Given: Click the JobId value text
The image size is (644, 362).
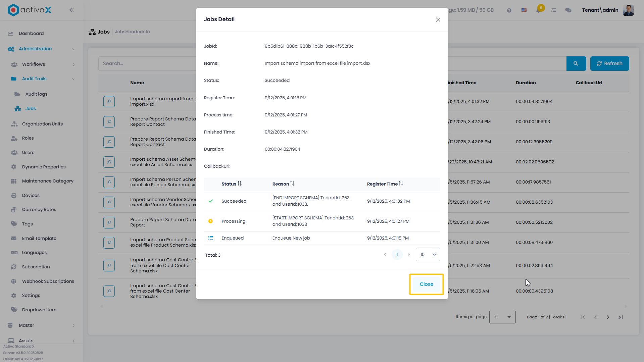Looking at the screenshot, I should click(309, 46).
